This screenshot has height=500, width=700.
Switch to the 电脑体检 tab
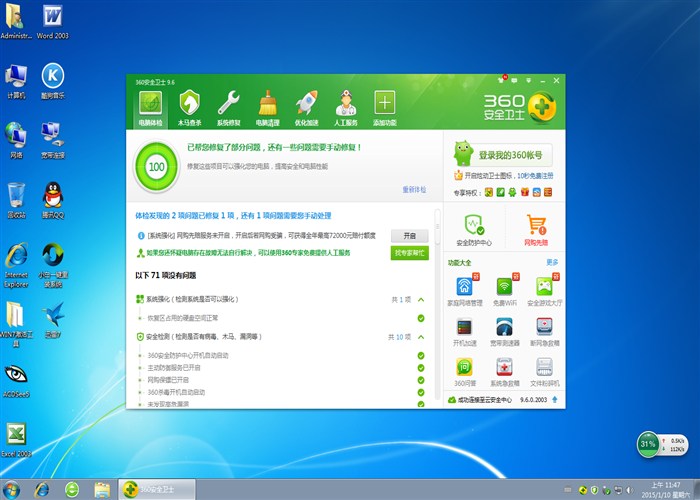tap(151, 106)
